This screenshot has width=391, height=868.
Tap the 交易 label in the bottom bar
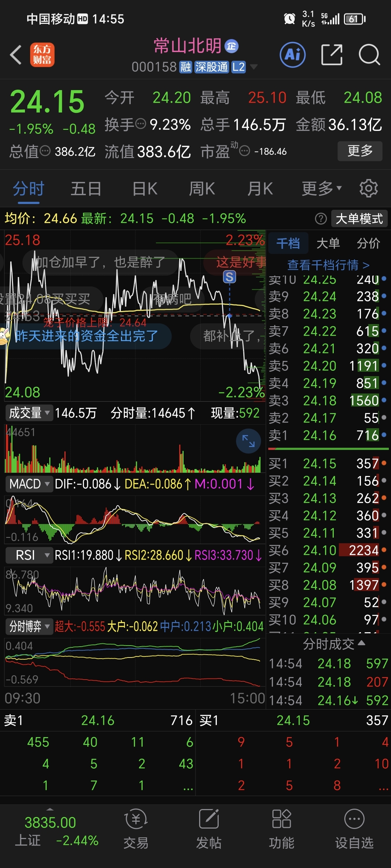coord(136,843)
